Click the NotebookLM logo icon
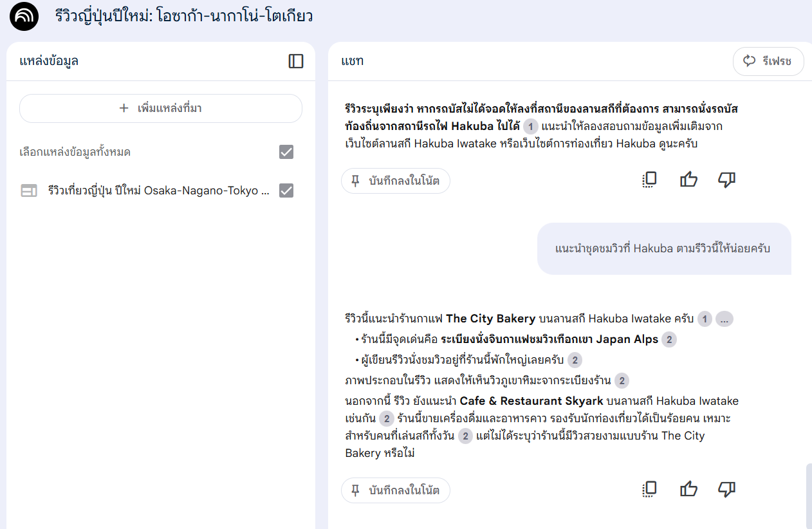 point(23,17)
